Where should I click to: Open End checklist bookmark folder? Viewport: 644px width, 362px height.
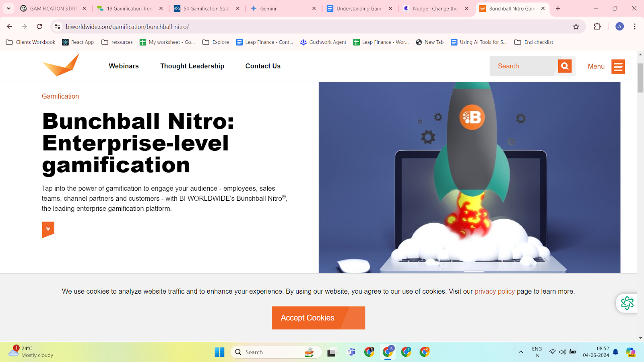tap(534, 42)
